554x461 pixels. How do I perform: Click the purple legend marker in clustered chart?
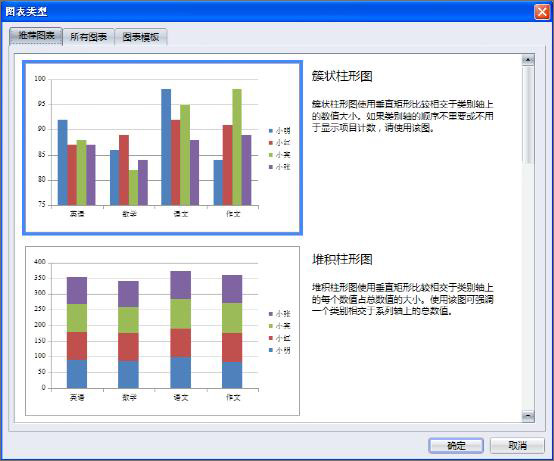click(271, 167)
